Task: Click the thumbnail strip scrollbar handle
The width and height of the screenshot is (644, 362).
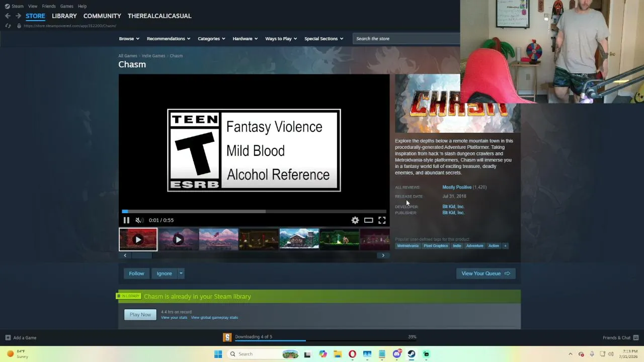Action: (x=142, y=255)
